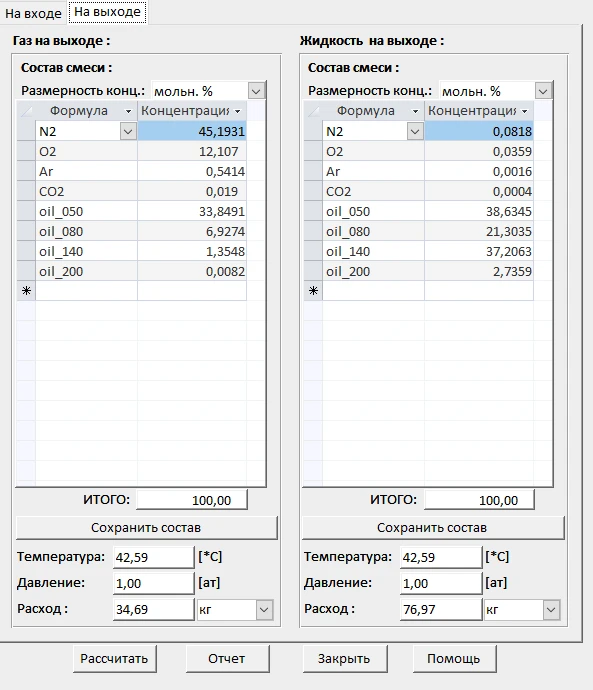This screenshot has width=593, height=690.
Task: Click 'Сохранить состав' button under gas table
Action: (x=146, y=528)
